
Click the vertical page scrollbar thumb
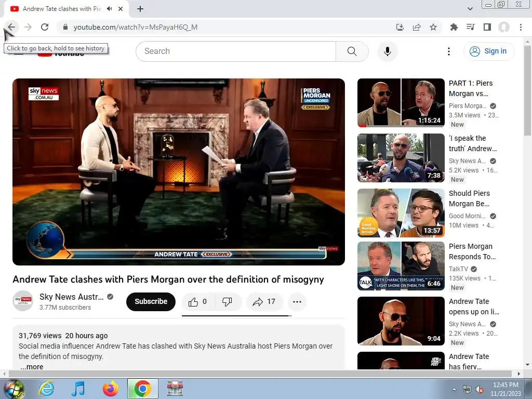[528, 90]
